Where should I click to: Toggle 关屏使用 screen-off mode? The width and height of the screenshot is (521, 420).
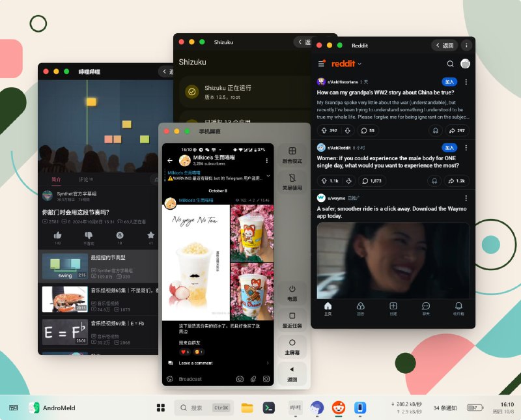(x=292, y=182)
